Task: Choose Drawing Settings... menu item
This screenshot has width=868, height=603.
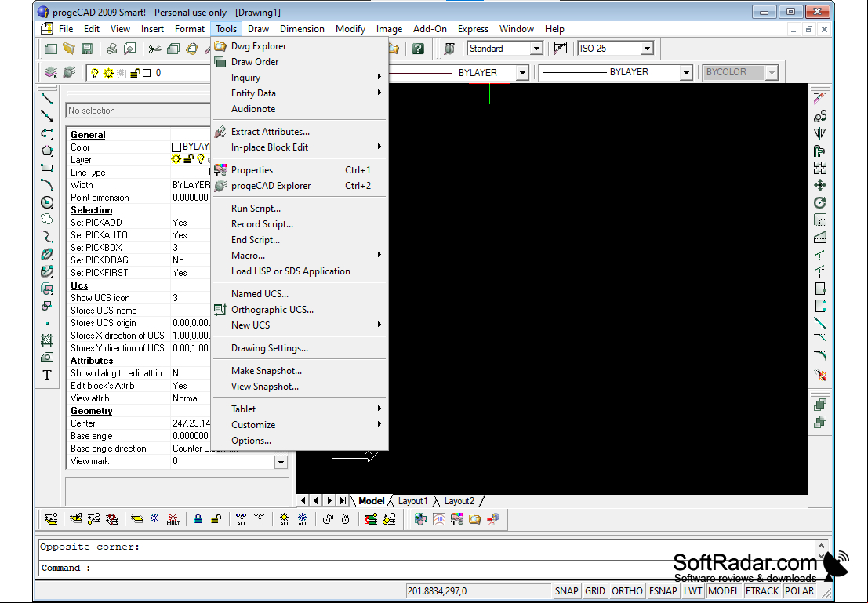Action: 299,348
